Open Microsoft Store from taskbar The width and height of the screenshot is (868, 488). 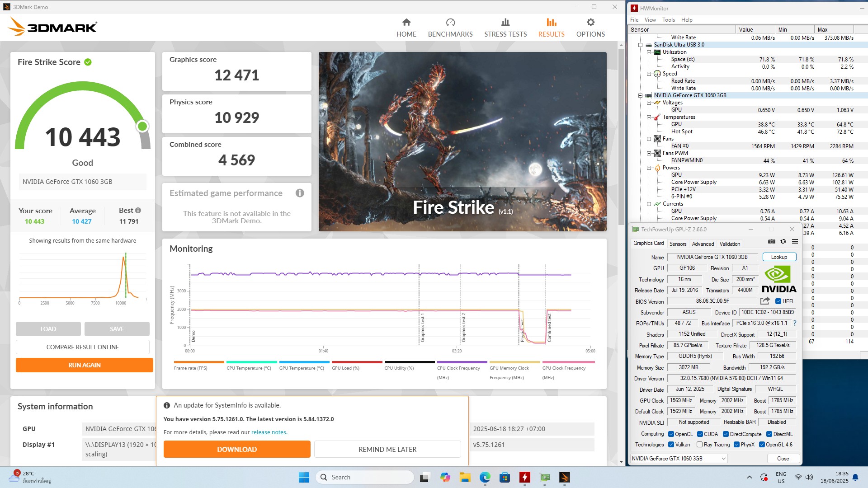click(x=505, y=477)
